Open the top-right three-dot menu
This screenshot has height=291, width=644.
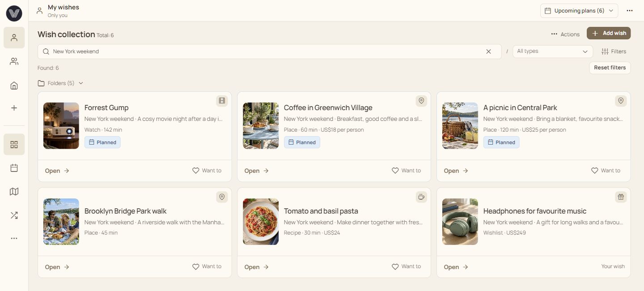(x=630, y=11)
